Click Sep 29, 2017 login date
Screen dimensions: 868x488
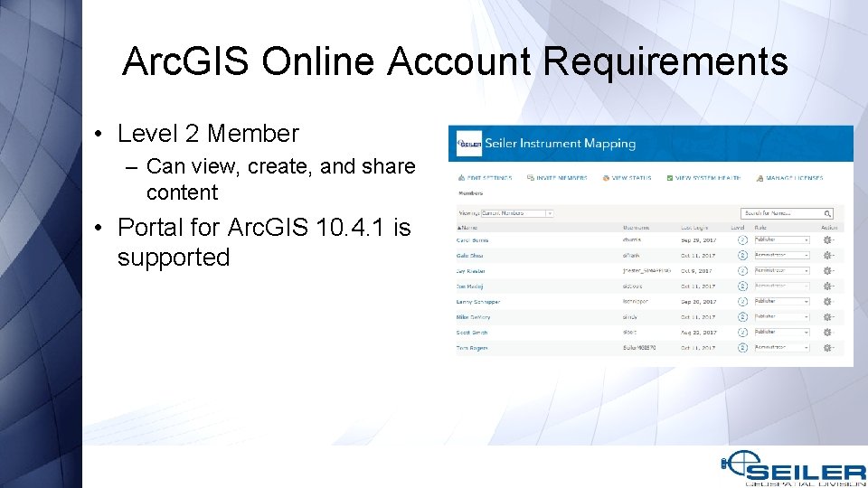[x=699, y=240]
